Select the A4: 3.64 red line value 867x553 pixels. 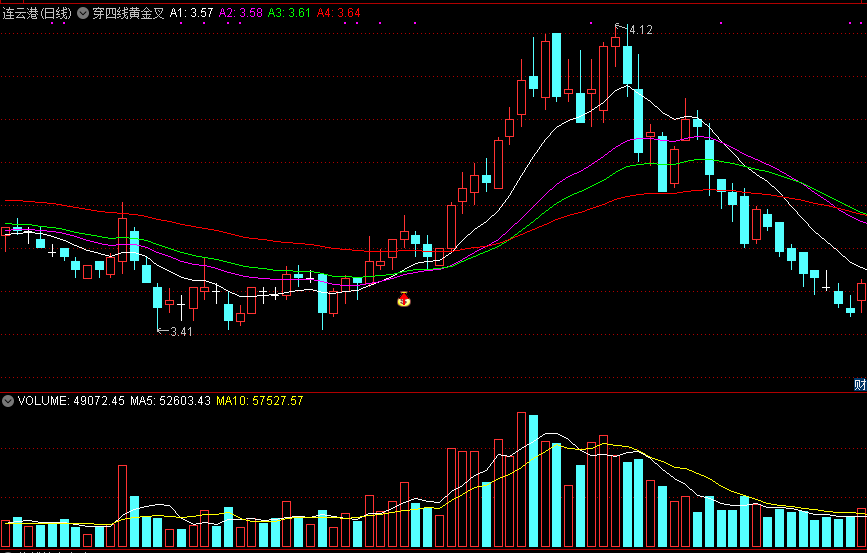coord(338,13)
